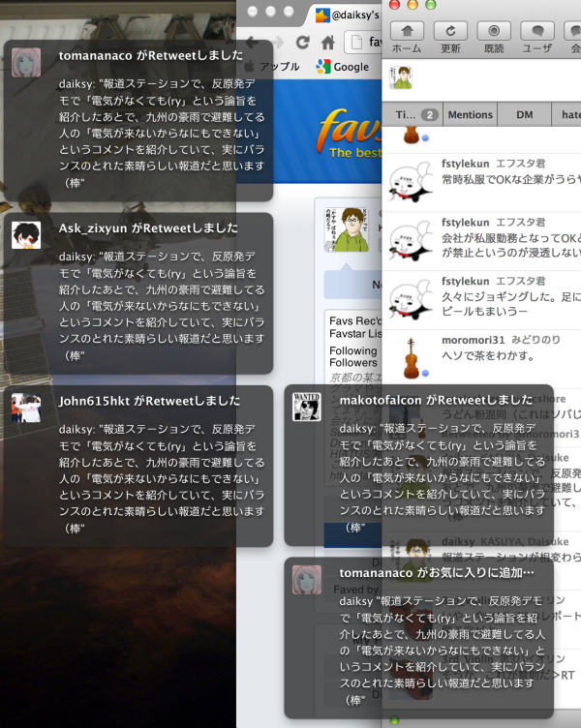Click the cartoon profile picture on Favstar page
581x728 pixels.
point(347,229)
